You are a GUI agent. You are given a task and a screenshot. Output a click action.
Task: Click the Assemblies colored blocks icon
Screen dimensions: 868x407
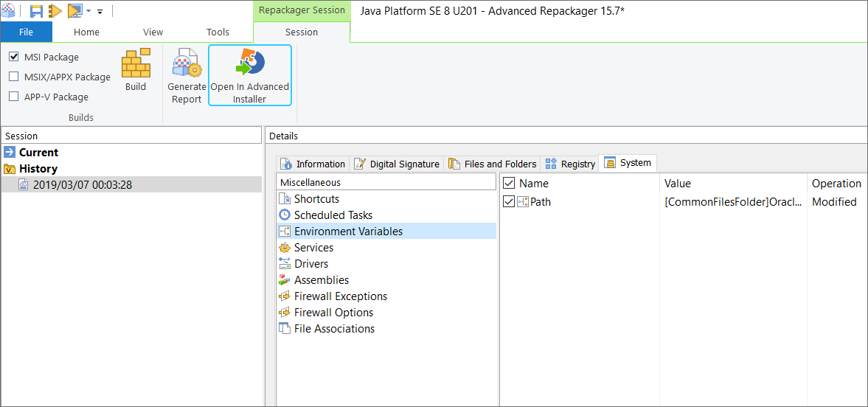[285, 280]
